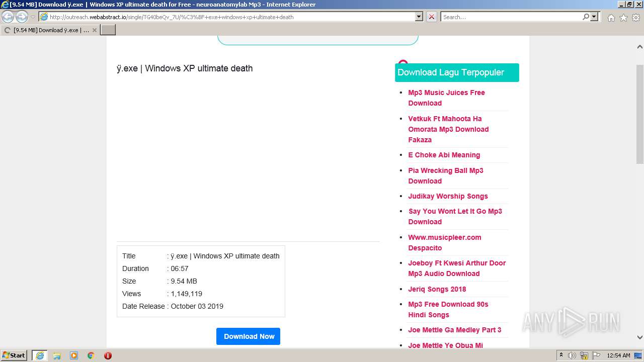Open E Choke Abi Meaning link

[444, 155]
